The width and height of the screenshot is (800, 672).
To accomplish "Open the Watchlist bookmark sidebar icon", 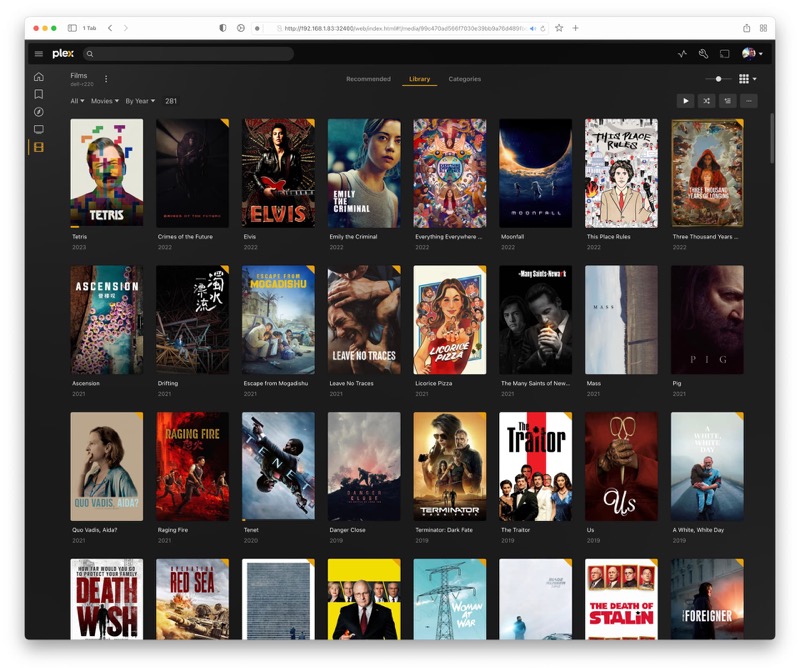I will pyautogui.click(x=39, y=94).
